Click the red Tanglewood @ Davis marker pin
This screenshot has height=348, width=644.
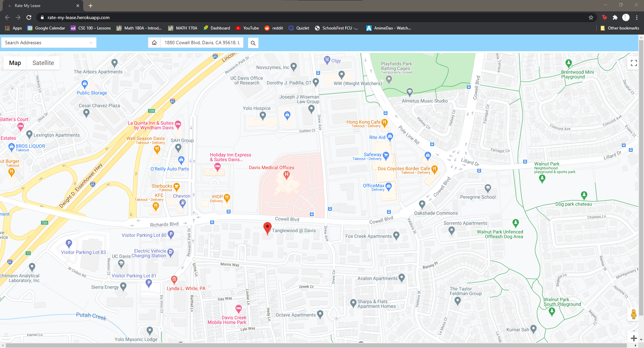pyautogui.click(x=267, y=228)
